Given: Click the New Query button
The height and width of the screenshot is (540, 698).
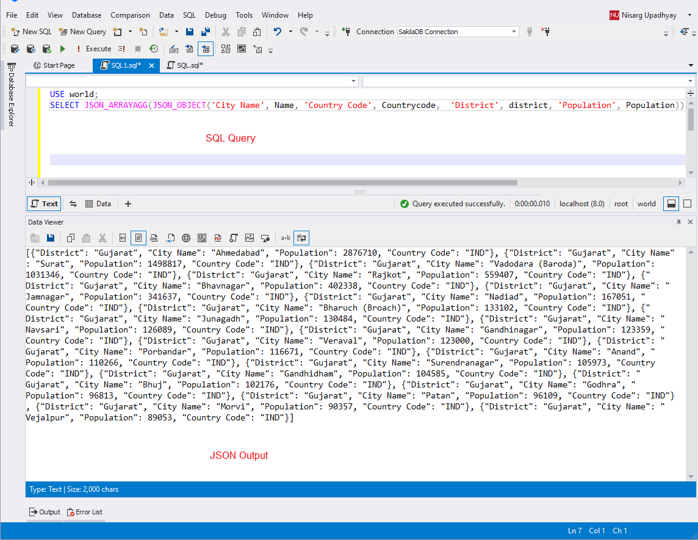Looking at the screenshot, I should 83,32.
